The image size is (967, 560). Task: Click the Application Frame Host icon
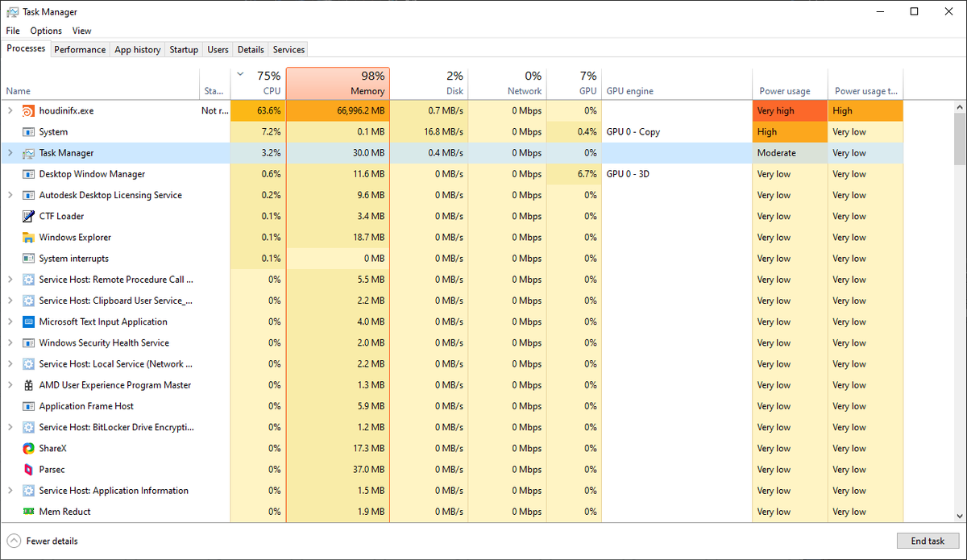point(28,406)
